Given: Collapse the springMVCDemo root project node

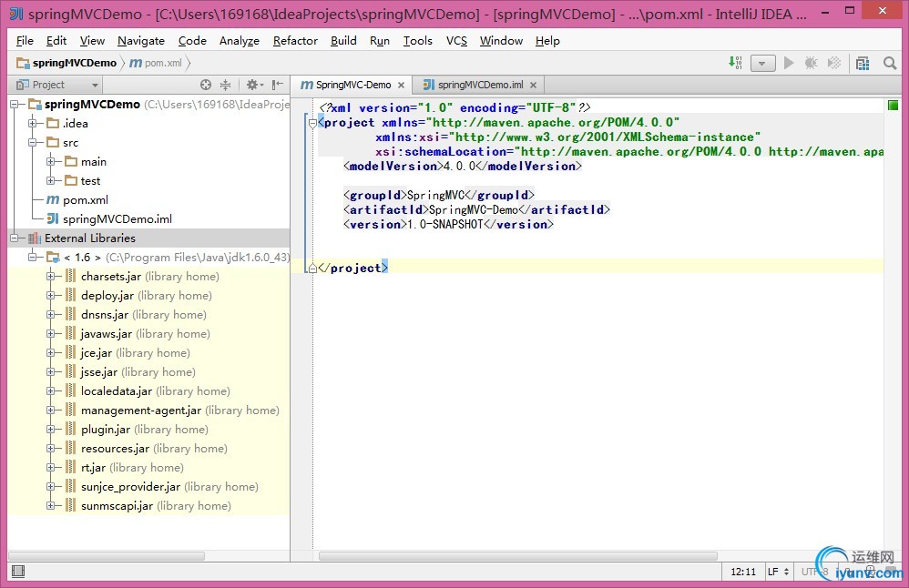Looking at the screenshot, I should [x=15, y=105].
